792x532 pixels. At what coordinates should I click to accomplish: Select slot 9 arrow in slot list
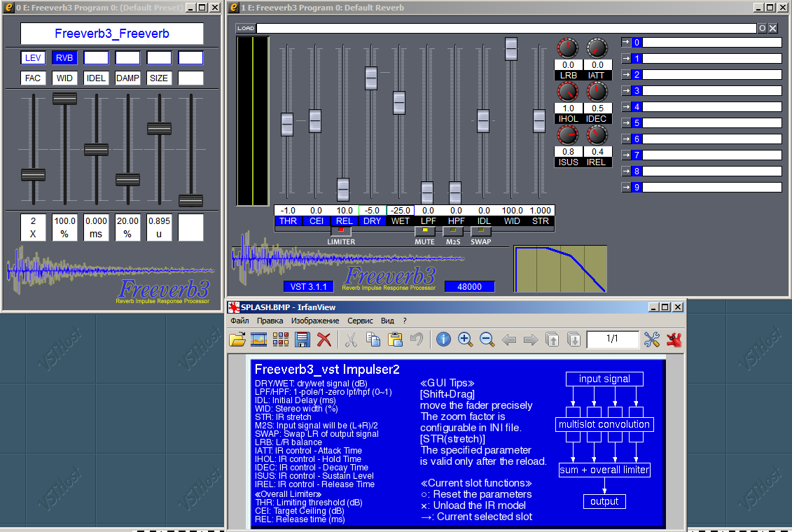[x=626, y=188]
